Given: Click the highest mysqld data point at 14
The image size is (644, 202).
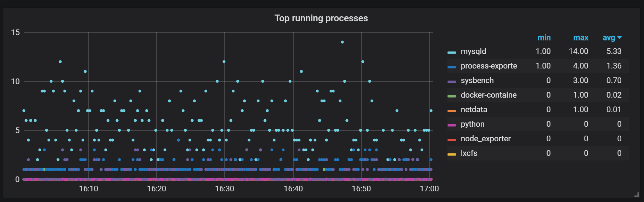Looking at the screenshot, I should point(342,42).
